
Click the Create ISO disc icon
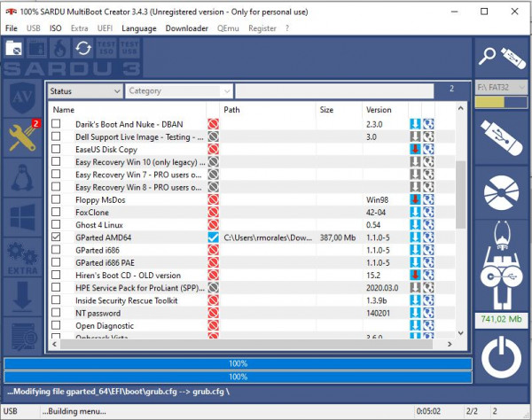pyautogui.click(x=502, y=192)
